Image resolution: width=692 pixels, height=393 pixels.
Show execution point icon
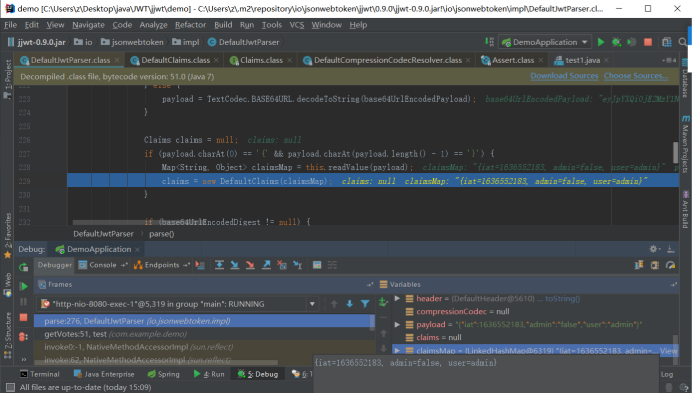pyautogui.click(x=200, y=265)
